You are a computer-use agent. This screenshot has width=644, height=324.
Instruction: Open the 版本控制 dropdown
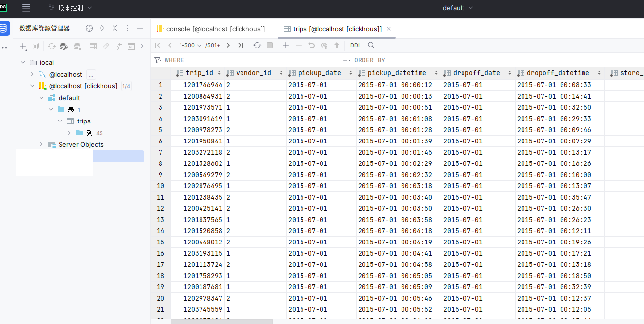(70, 8)
